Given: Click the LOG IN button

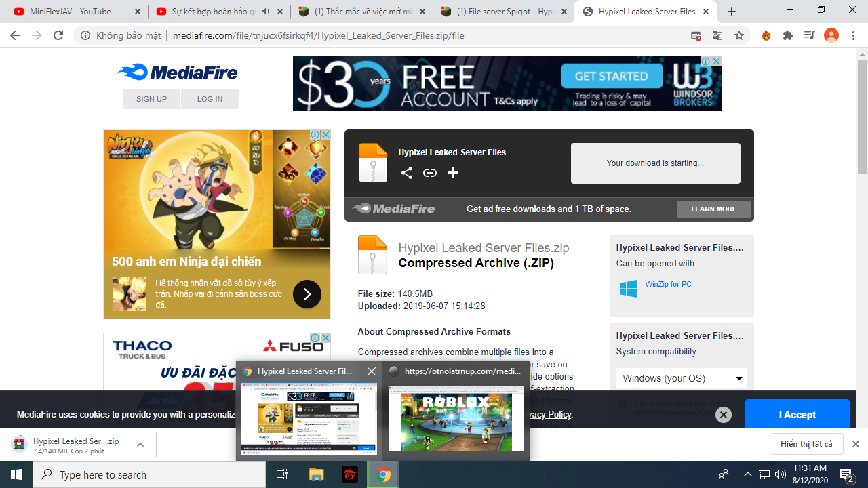Looking at the screenshot, I should click(210, 99).
